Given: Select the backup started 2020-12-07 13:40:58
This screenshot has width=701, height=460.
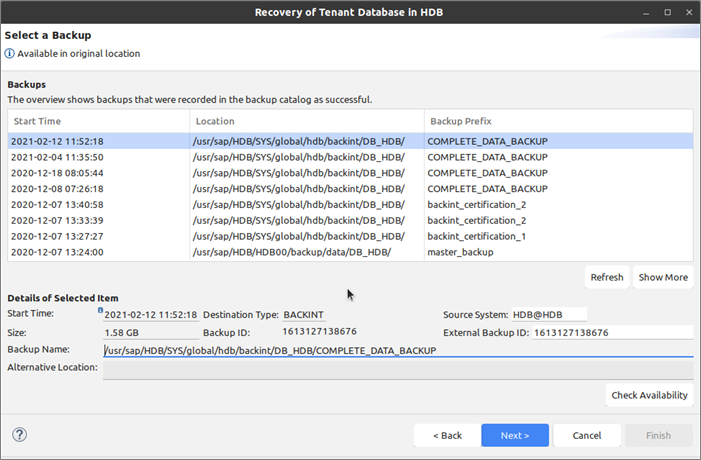Looking at the screenshot, I should pyautogui.click(x=350, y=205).
